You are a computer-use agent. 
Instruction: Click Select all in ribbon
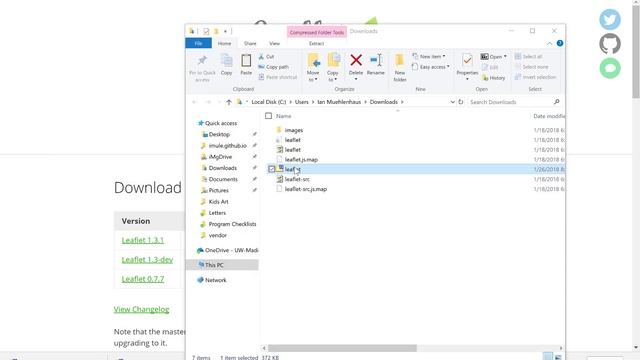(529, 56)
